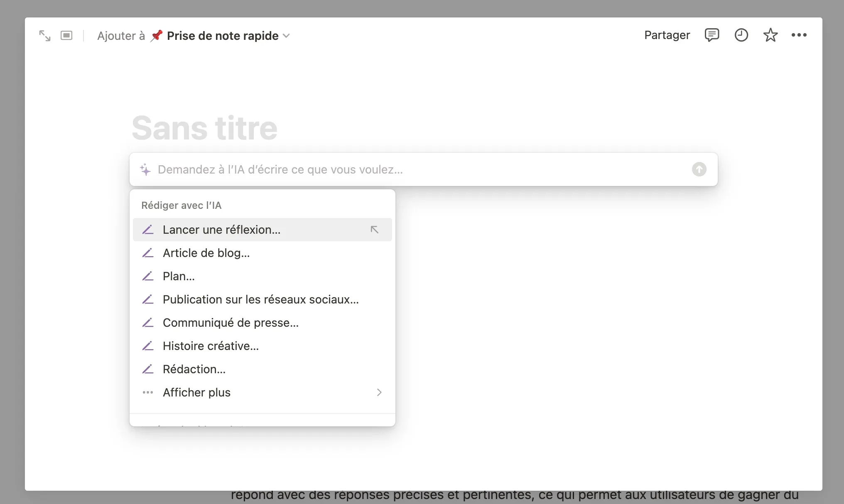Image resolution: width=844 pixels, height=504 pixels.
Task: Click the AI send arrow button
Action: [x=699, y=169]
